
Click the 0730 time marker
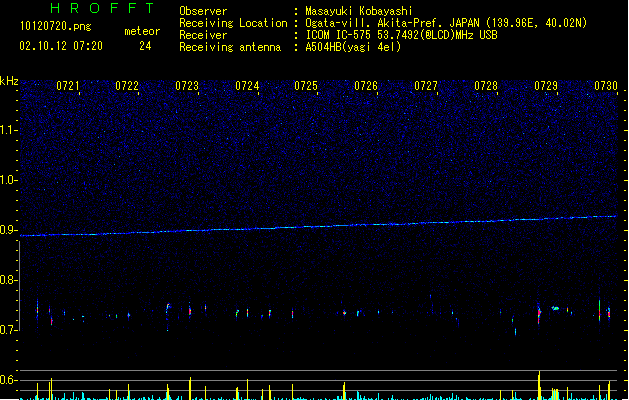coord(606,86)
